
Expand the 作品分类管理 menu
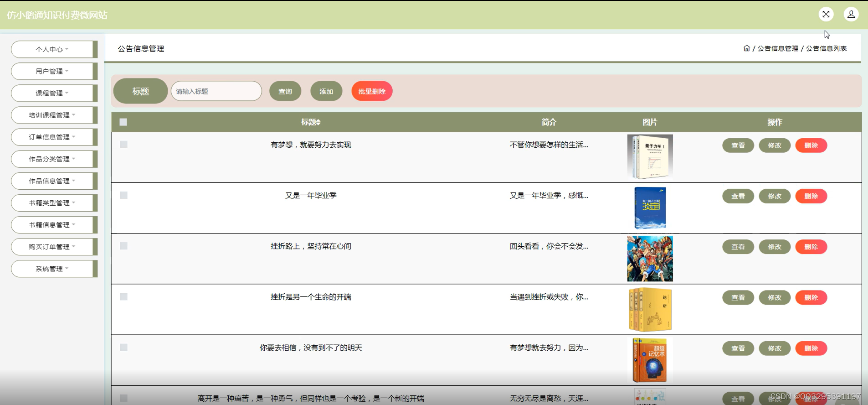click(x=54, y=159)
